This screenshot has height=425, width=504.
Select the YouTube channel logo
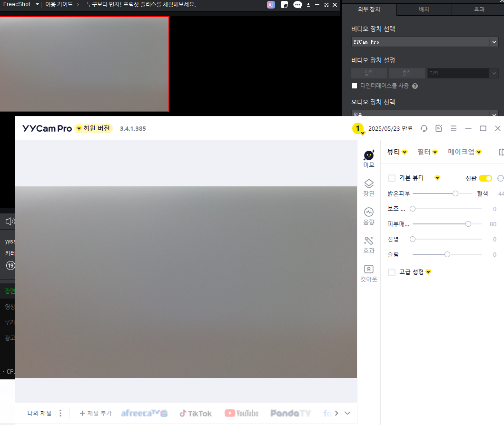pyautogui.click(x=241, y=413)
